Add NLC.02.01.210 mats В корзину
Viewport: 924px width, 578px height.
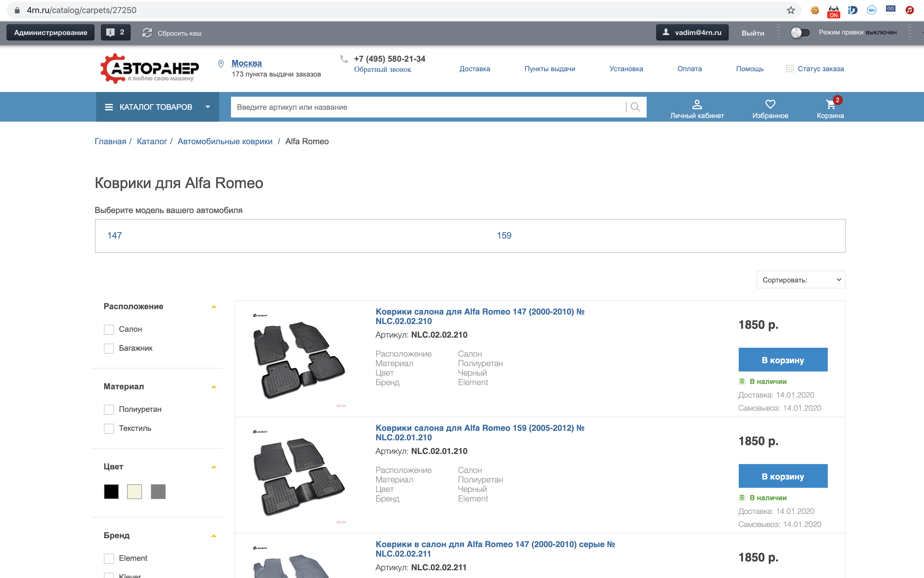[783, 476]
